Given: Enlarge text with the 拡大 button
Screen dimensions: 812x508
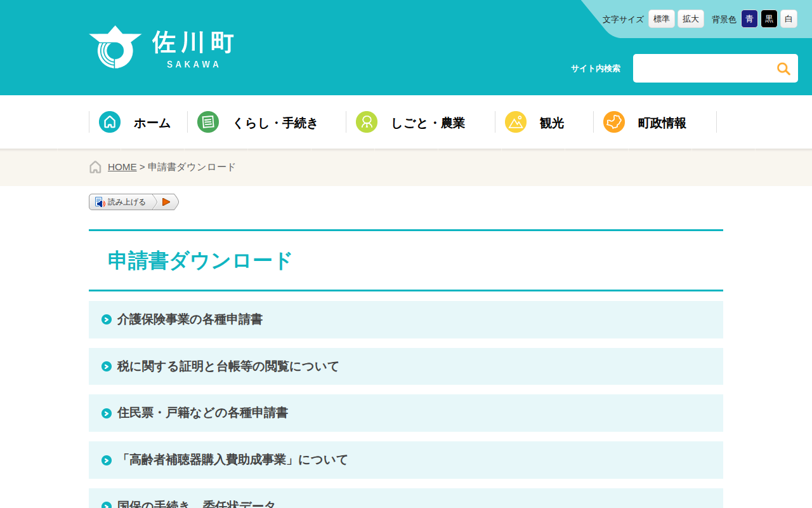Looking at the screenshot, I should [x=690, y=19].
